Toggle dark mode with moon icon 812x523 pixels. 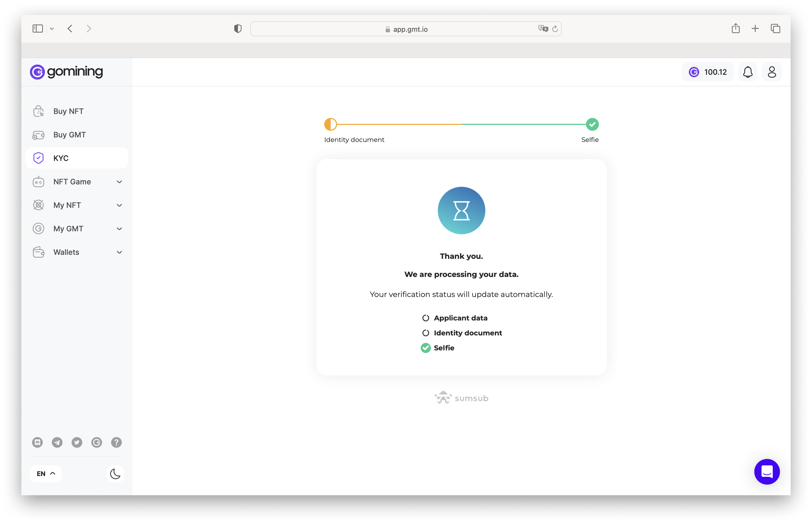tap(115, 473)
